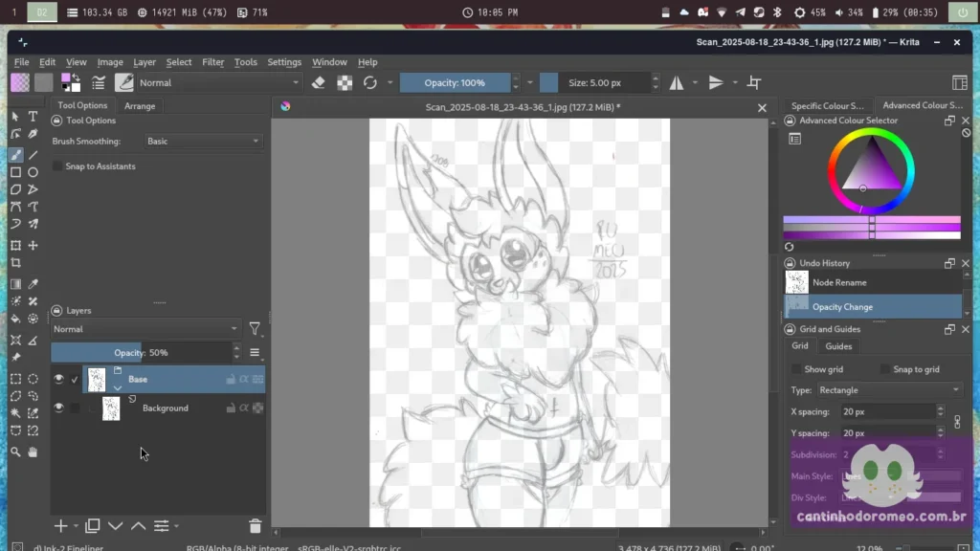Toggle lock on the Base layer
This screenshot has height=551, width=980.
coord(231,379)
